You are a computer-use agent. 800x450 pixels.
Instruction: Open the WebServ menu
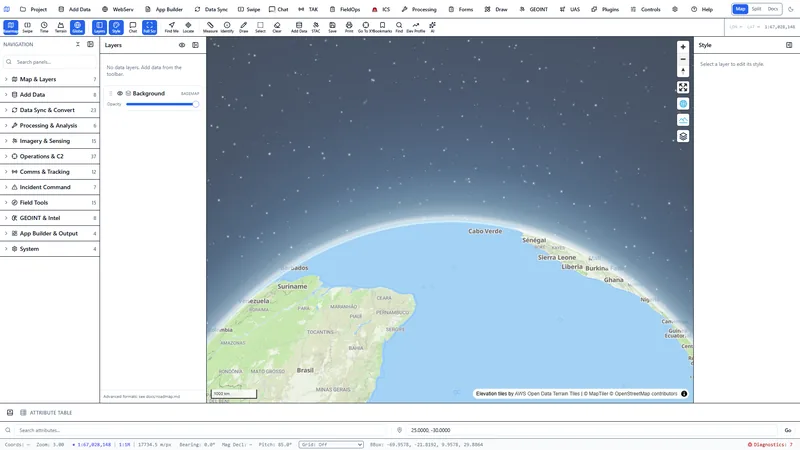(x=118, y=9)
